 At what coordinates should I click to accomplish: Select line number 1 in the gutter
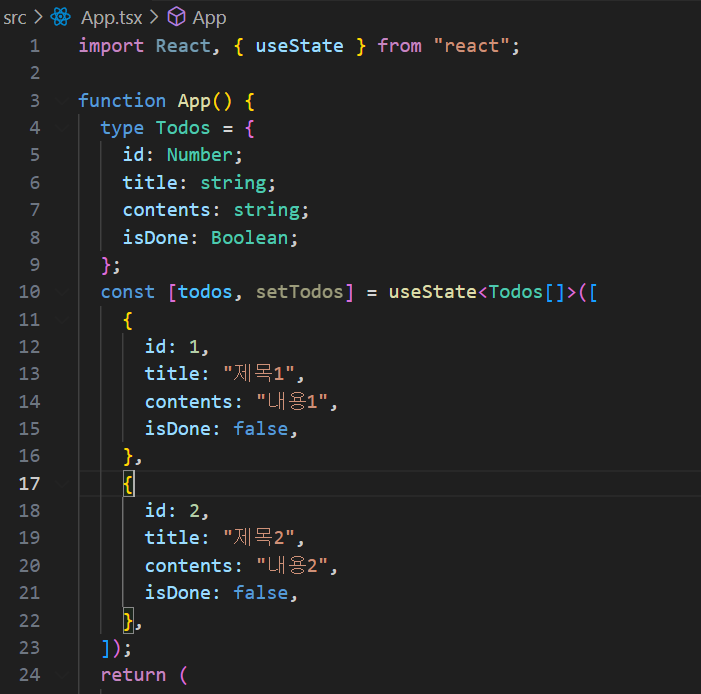pos(34,46)
